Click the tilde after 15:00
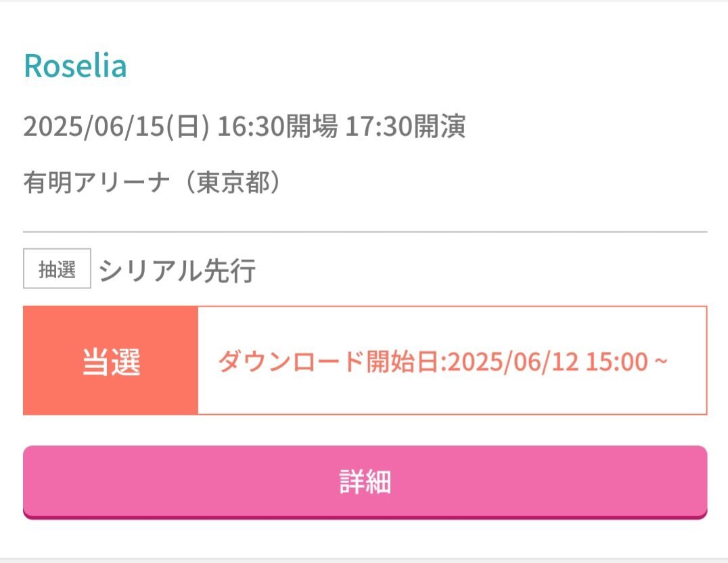The image size is (728, 563). click(x=661, y=361)
